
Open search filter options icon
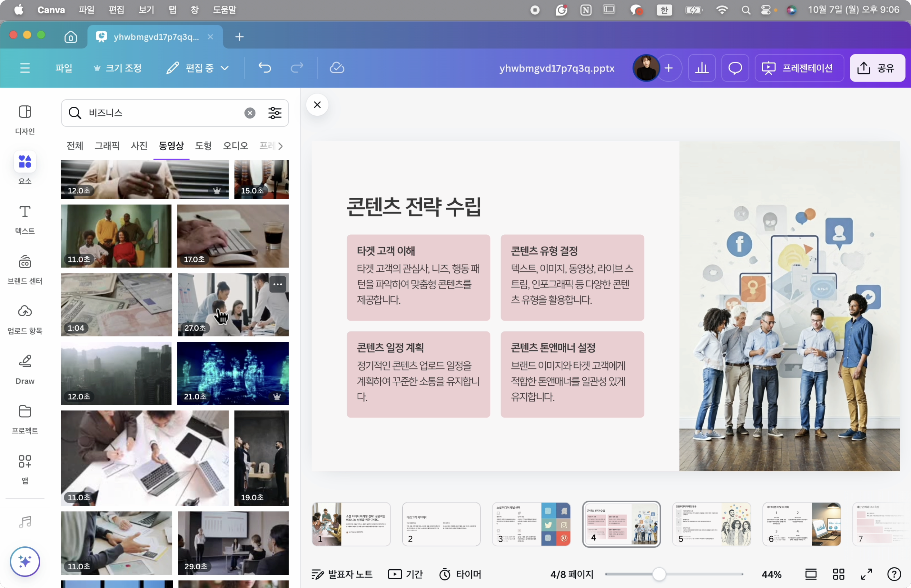275,113
